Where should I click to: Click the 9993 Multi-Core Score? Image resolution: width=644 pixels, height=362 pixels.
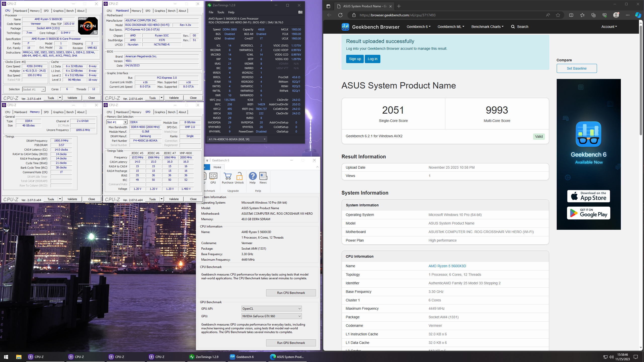[497, 110]
